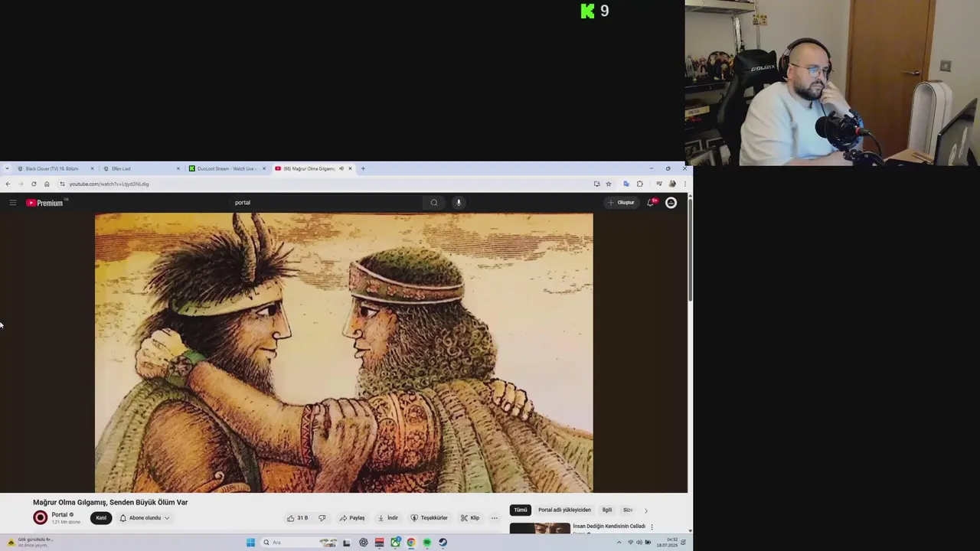Open options menu for İnsan Dediğin video

(x=652, y=527)
